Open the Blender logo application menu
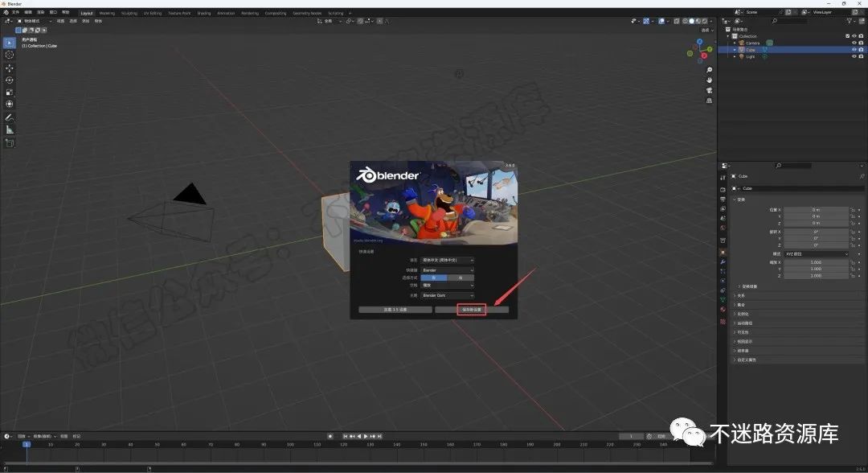The height and width of the screenshot is (473, 868). (x=6, y=13)
